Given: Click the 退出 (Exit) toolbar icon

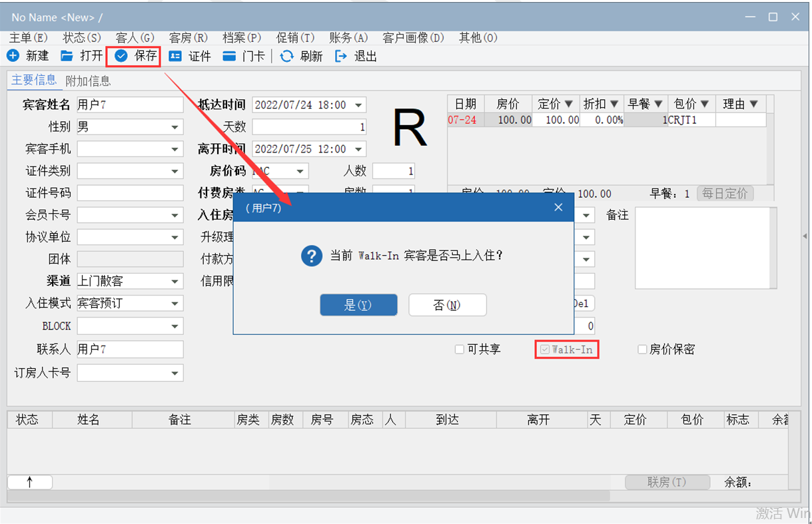Looking at the screenshot, I should (341, 56).
